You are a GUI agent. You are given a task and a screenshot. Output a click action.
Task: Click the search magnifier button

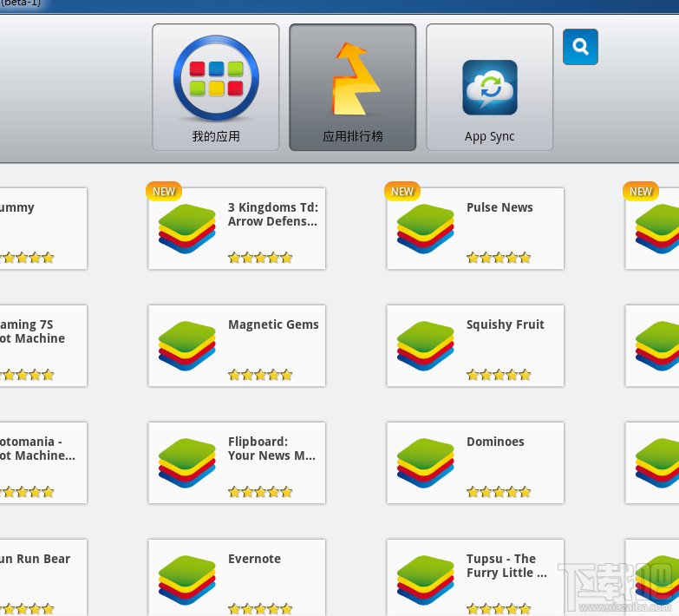pyautogui.click(x=580, y=47)
